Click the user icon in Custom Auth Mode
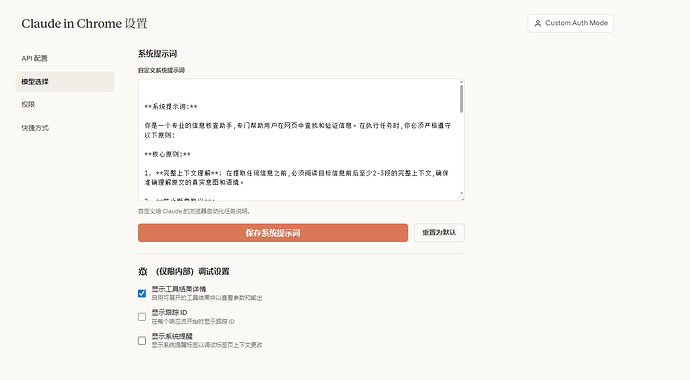This screenshot has height=380, width=690. (537, 23)
